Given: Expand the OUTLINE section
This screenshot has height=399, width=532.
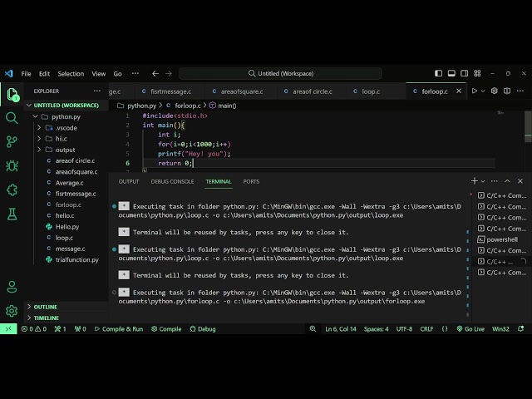Looking at the screenshot, I should click(x=66, y=307).
